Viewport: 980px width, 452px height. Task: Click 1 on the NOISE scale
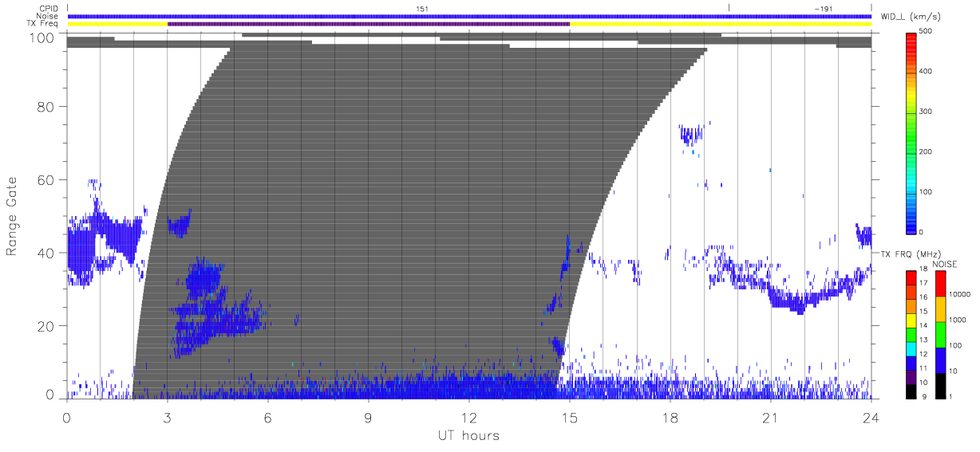pyautogui.click(x=950, y=396)
